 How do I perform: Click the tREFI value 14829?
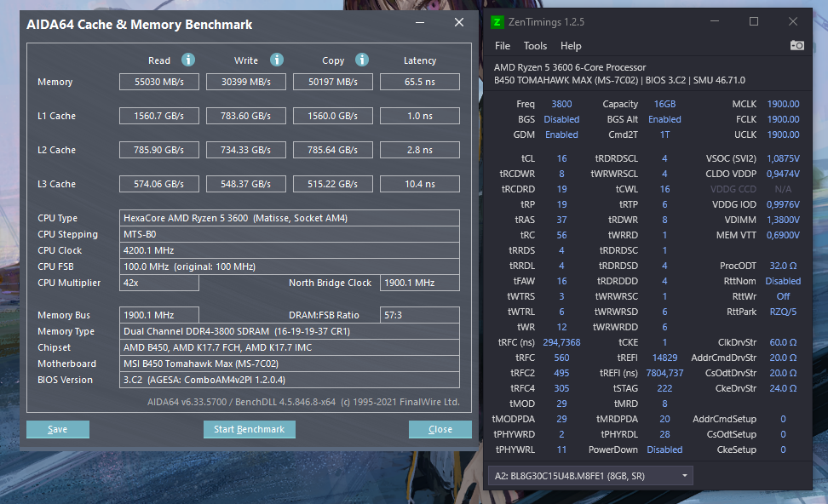664,358
